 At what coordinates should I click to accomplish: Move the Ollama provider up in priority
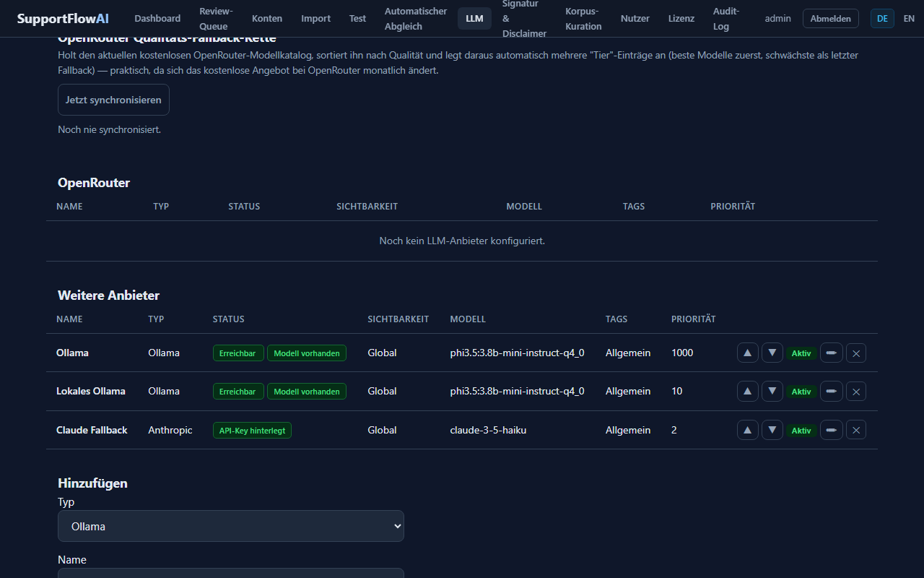point(747,353)
